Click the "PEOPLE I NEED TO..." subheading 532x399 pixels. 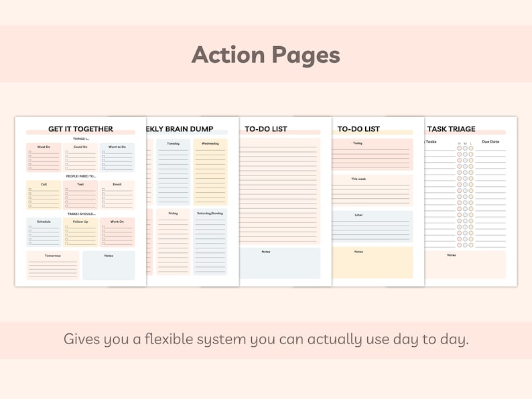pos(81,176)
